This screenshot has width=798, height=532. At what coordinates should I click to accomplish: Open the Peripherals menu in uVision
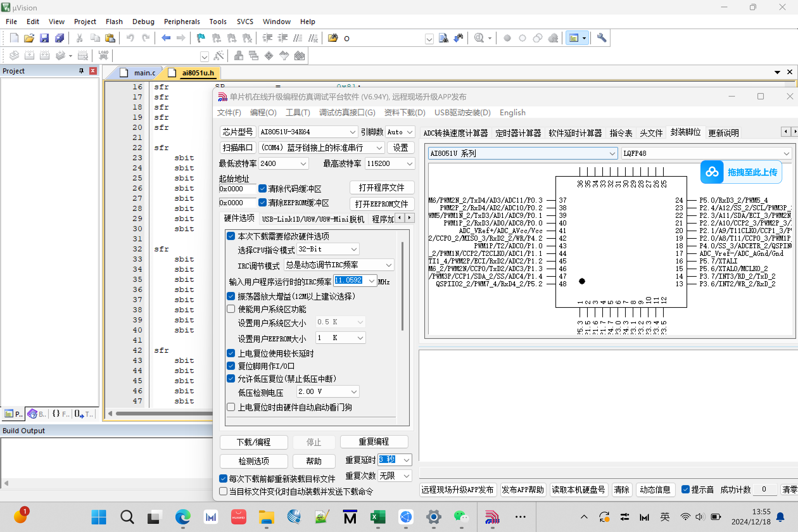click(182, 22)
